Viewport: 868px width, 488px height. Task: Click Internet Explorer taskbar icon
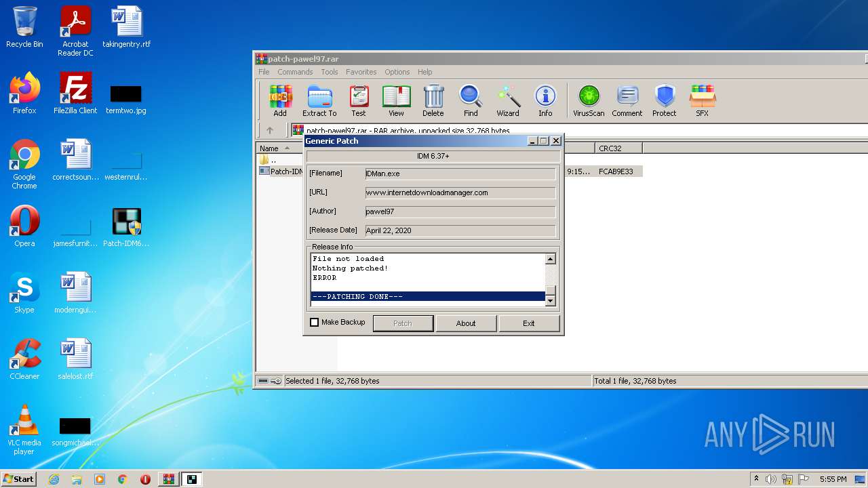tap(54, 479)
